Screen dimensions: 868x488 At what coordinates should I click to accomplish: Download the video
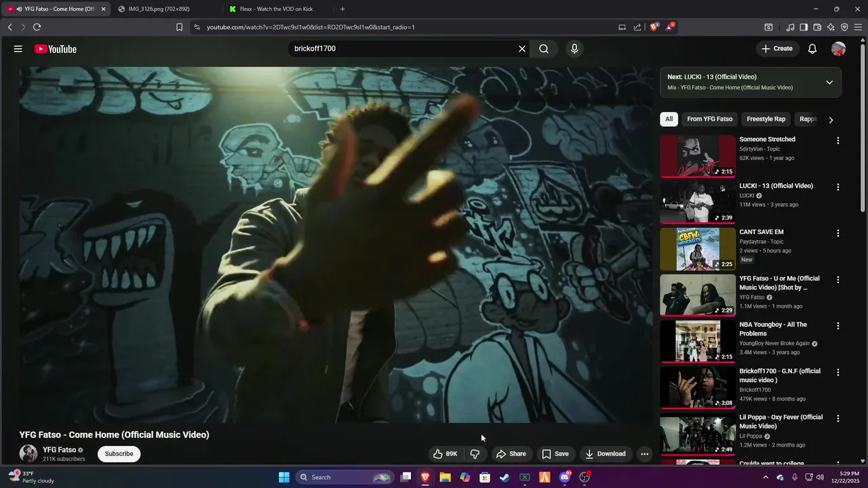(606, 454)
